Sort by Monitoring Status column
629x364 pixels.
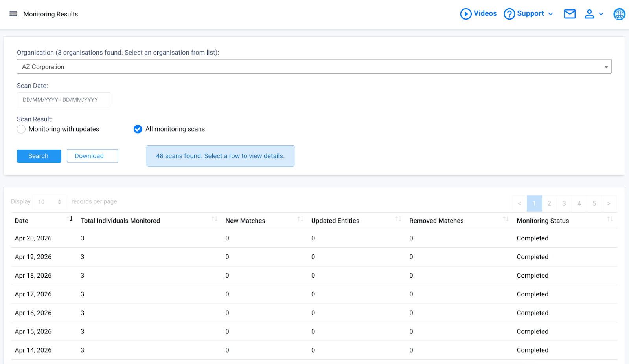click(x=609, y=219)
